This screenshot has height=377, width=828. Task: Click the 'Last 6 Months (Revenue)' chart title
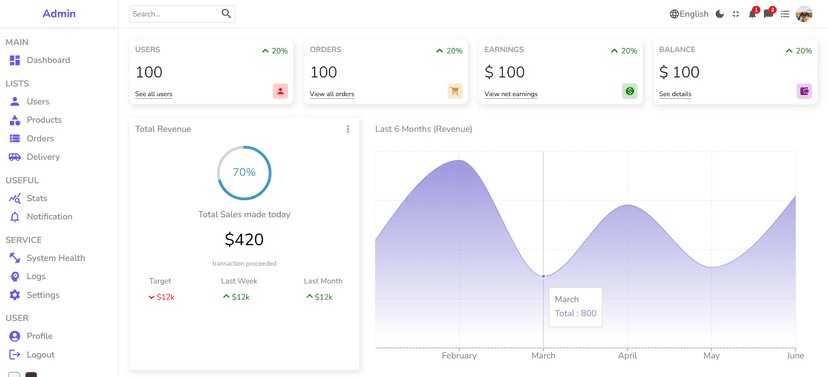(424, 129)
